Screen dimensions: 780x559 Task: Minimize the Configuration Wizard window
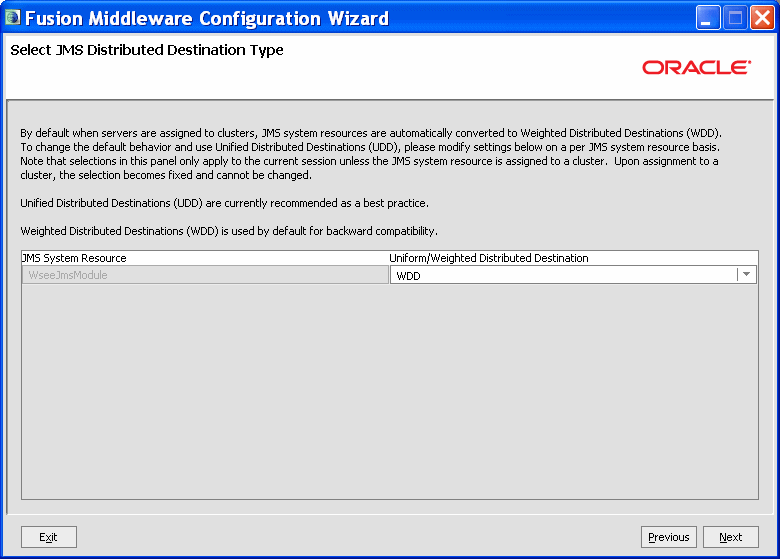click(x=708, y=18)
